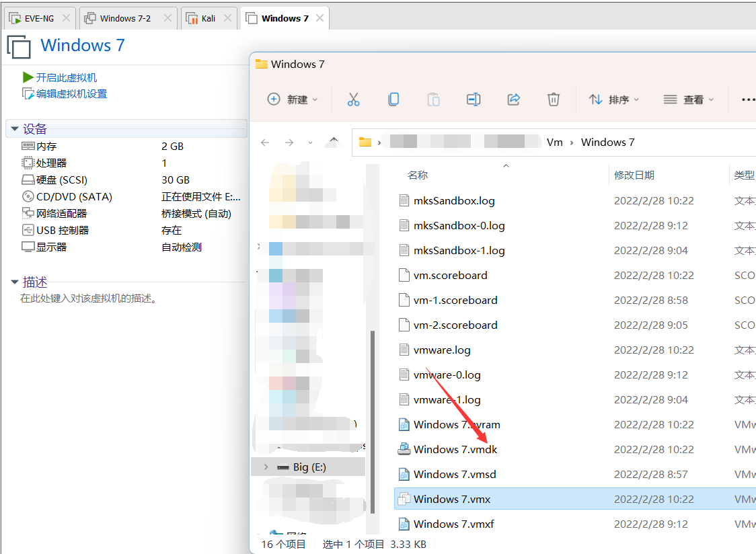Viewport: 756px width, 554px height.
Task: Click the Cut scissors icon in Explorer toolbar
Action: (353, 100)
